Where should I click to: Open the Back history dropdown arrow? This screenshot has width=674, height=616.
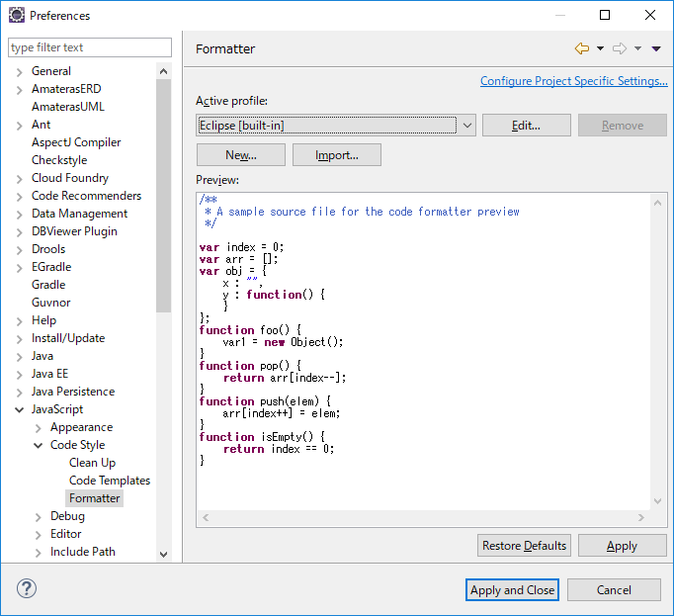click(600, 48)
